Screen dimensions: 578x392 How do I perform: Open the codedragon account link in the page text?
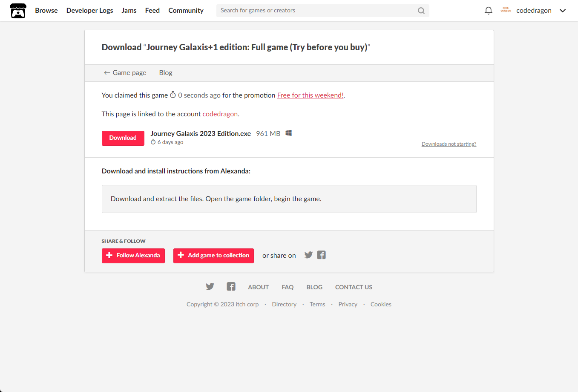pos(220,114)
